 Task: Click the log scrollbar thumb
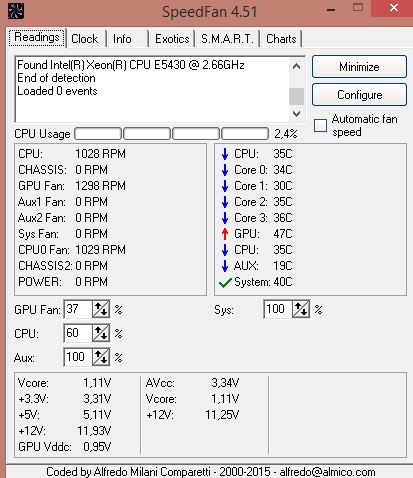coord(296,96)
